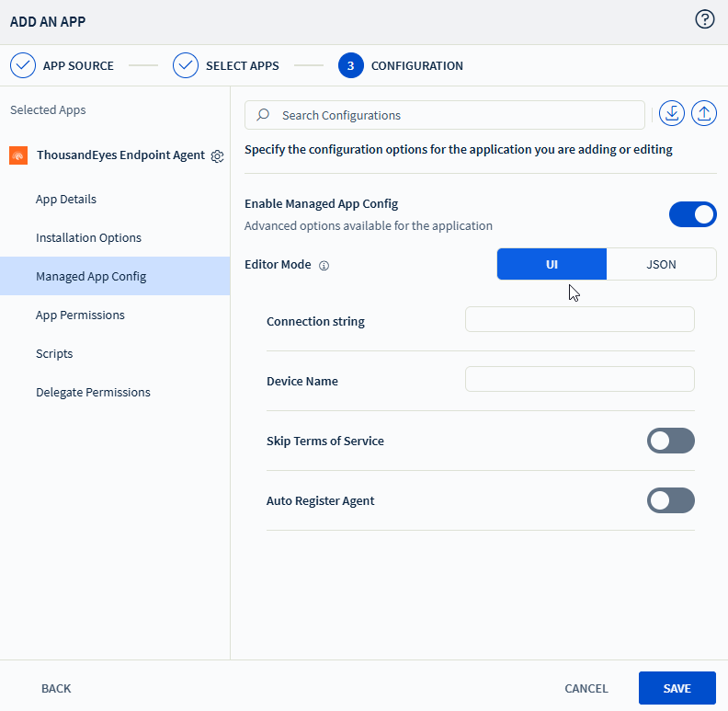
Task: Click the download configuration icon
Action: point(672,114)
